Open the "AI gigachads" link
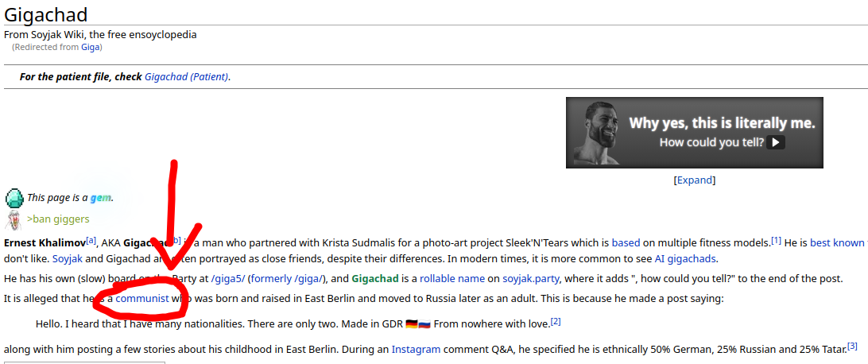 pyautogui.click(x=685, y=258)
